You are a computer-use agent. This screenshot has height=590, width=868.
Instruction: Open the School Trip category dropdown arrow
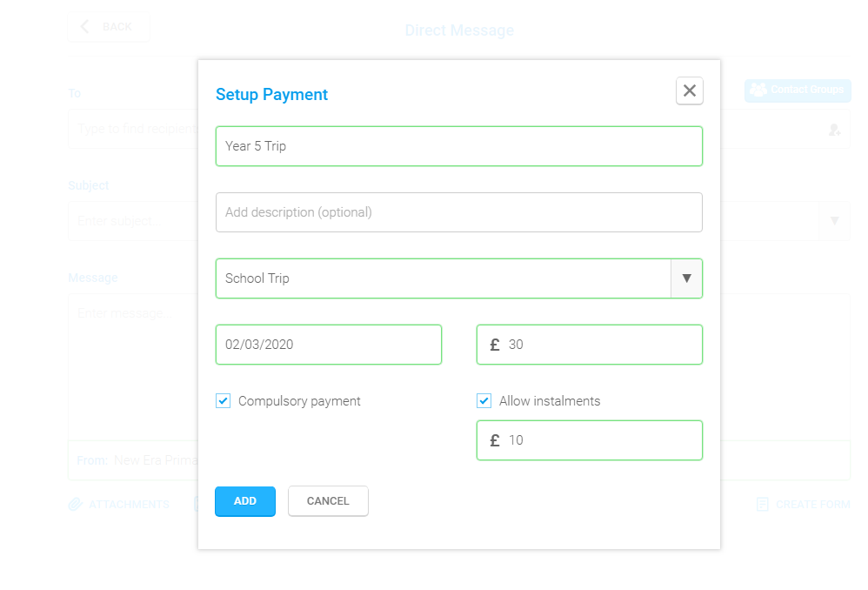686,278
